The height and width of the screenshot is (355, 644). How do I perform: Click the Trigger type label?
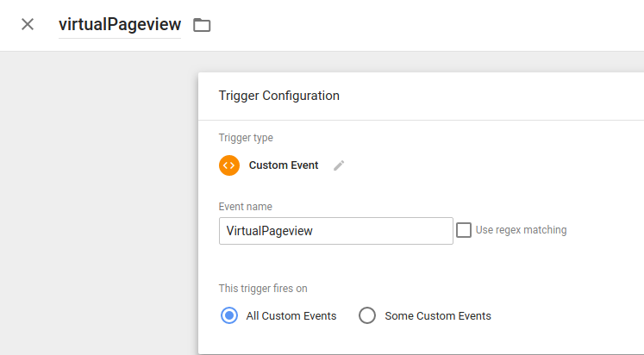click(x=246, y=138)
